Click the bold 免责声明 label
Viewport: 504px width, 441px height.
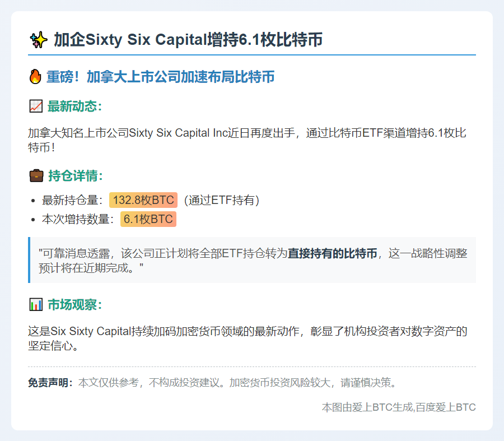click(x=50, y=383)
